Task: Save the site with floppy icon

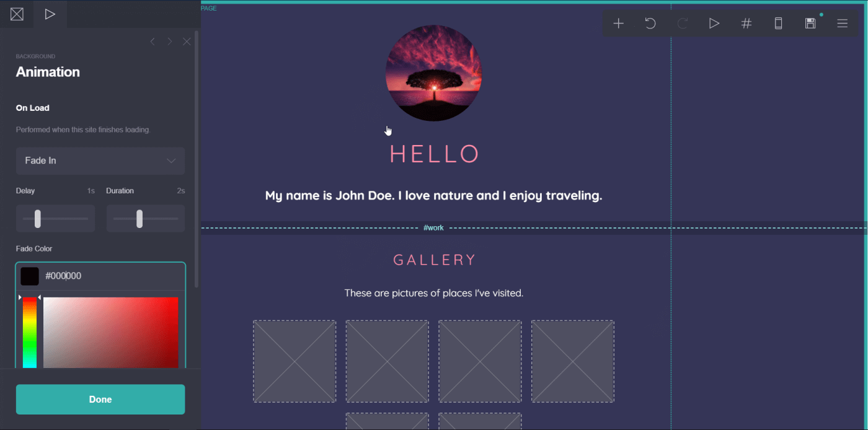Action: point(810,24)
